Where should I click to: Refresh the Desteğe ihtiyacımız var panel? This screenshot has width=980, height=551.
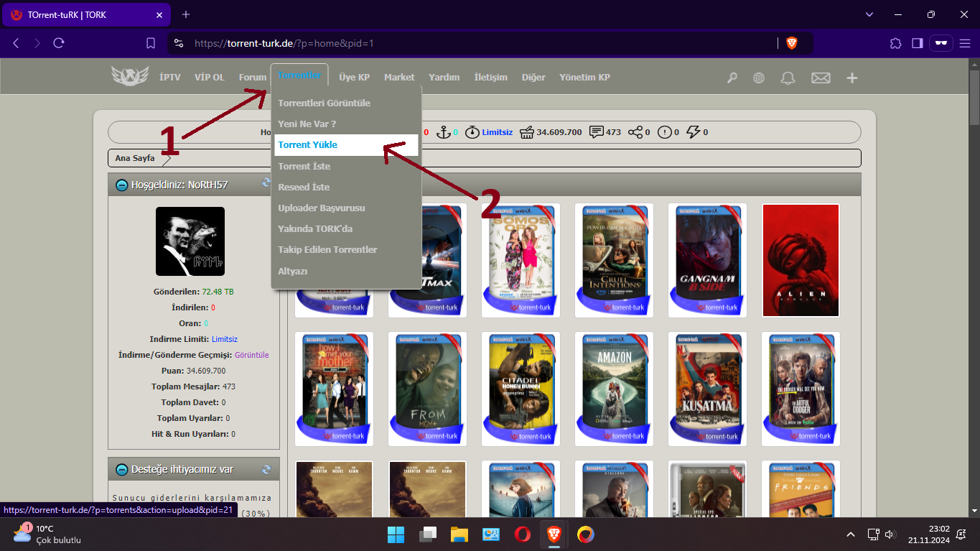(266, 469)
